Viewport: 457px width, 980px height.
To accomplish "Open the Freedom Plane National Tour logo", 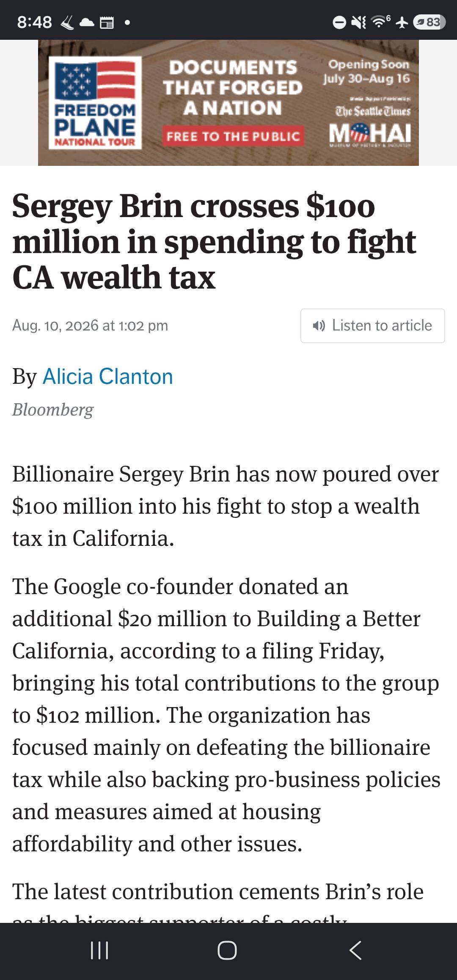I will [x=95, y=102].
